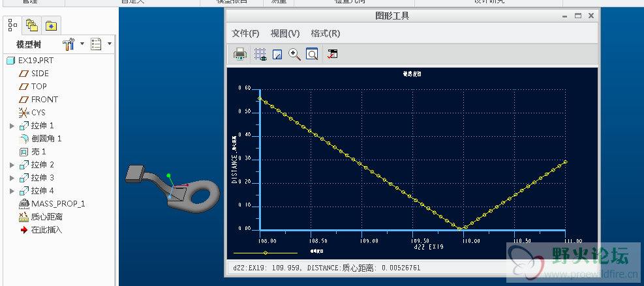Click the 质心距离 measure icon
Viewport: 644px width, 286px height.
[24, 217]
